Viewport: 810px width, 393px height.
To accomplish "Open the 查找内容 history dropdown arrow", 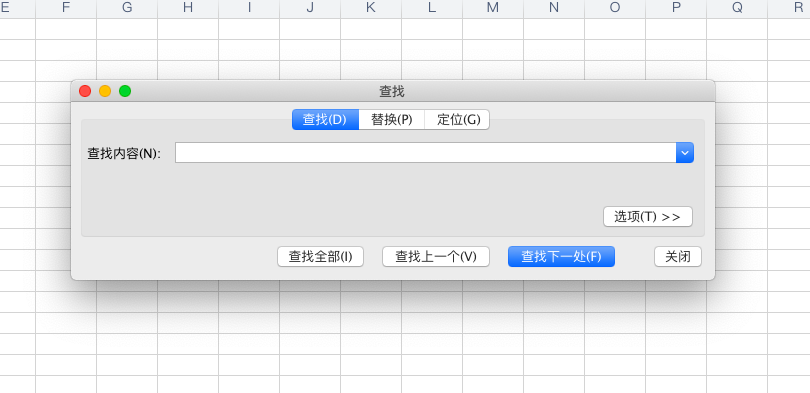I will click(685, 153).
